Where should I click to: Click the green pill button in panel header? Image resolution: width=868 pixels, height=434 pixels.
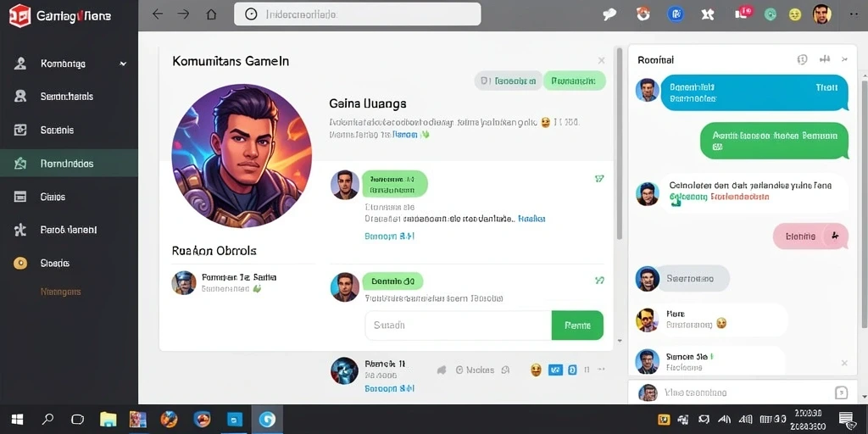[575, 81]
